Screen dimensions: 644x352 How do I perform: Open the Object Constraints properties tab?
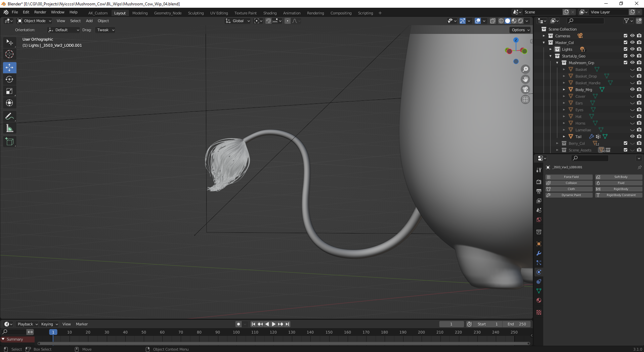coord(539,281)
